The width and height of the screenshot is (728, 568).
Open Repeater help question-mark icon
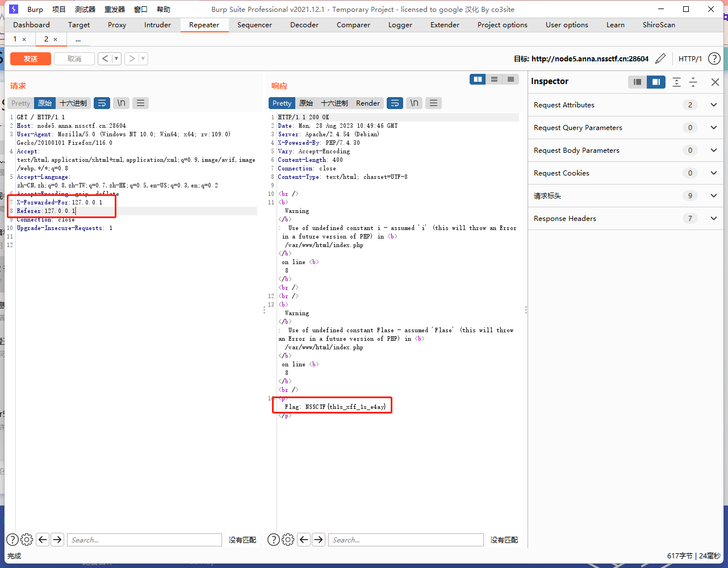pos(714,59)
